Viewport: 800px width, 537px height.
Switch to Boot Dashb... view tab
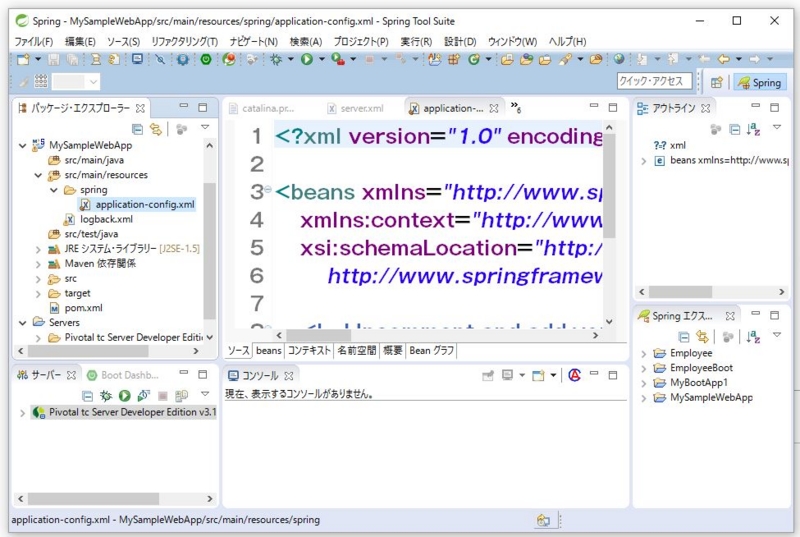[x=123, y=375]
